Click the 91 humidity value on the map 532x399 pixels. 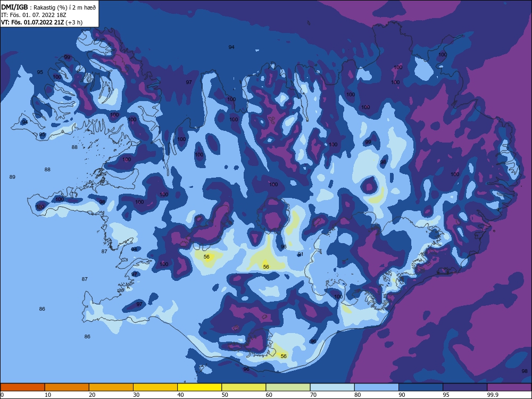[300, 254]
